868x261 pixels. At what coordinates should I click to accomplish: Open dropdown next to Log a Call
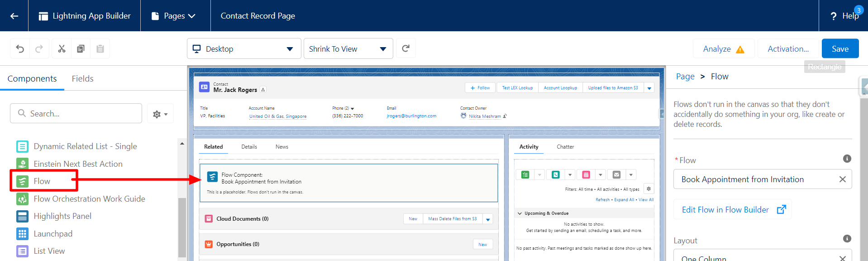[x=570, y=175]
